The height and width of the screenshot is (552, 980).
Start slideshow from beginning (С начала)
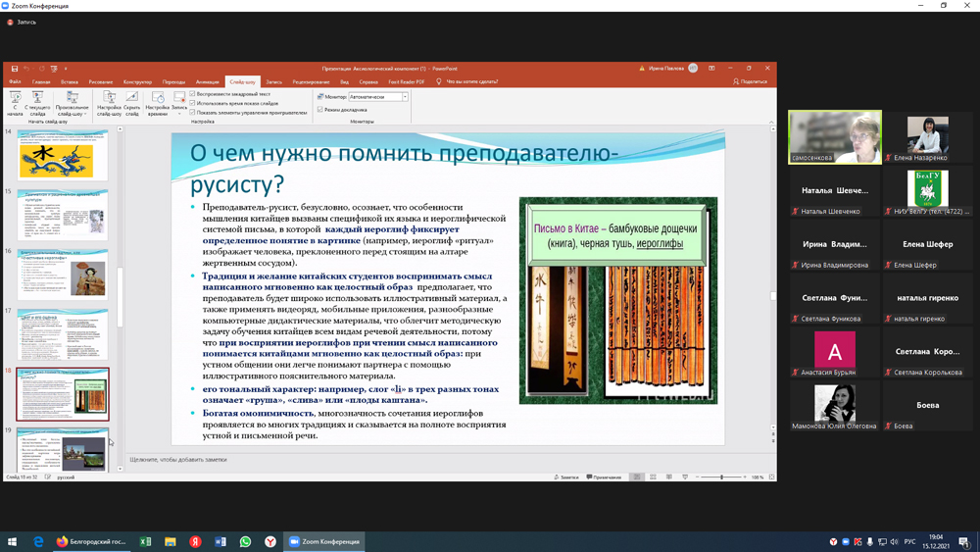tap(15, 103)
